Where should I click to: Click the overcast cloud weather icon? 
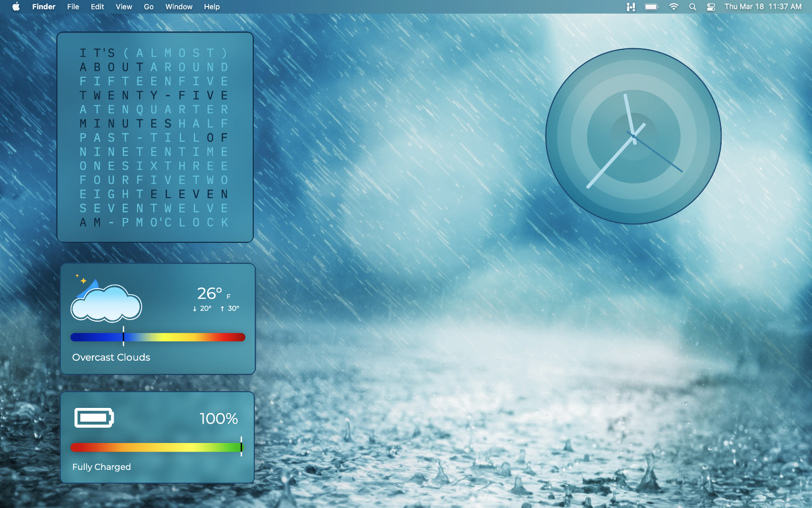point(106,300)
